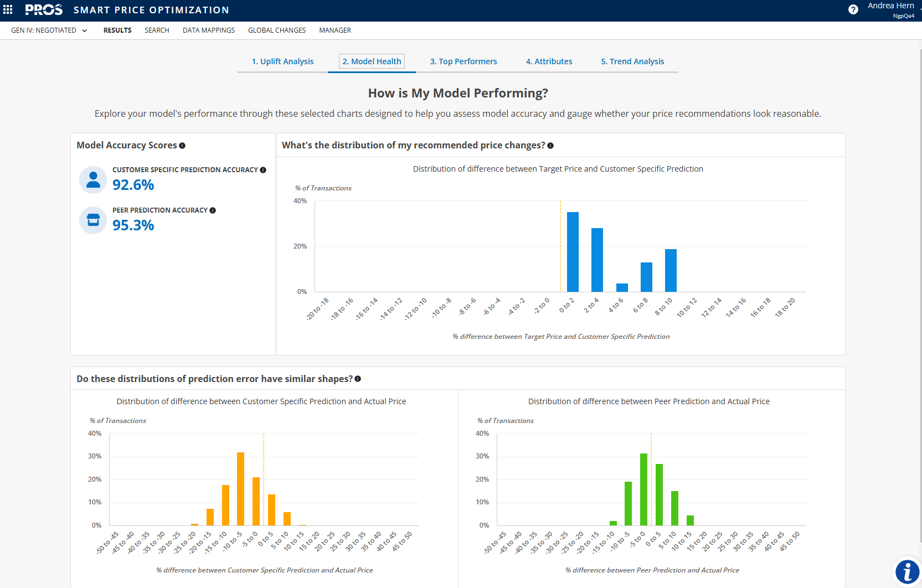This screenshot has width=922, height=588.
Task: Go to the Trend Analysis tab
Action: 632,61
